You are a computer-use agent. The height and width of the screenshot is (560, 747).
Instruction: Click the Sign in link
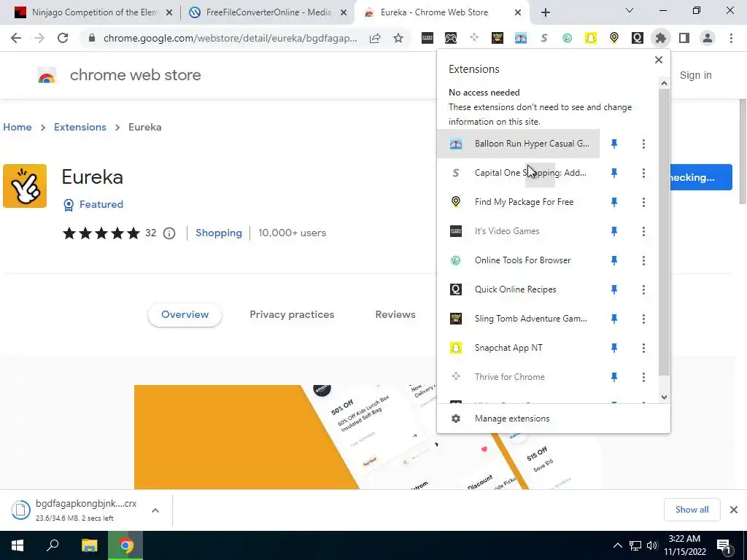[x=695, y=75]
